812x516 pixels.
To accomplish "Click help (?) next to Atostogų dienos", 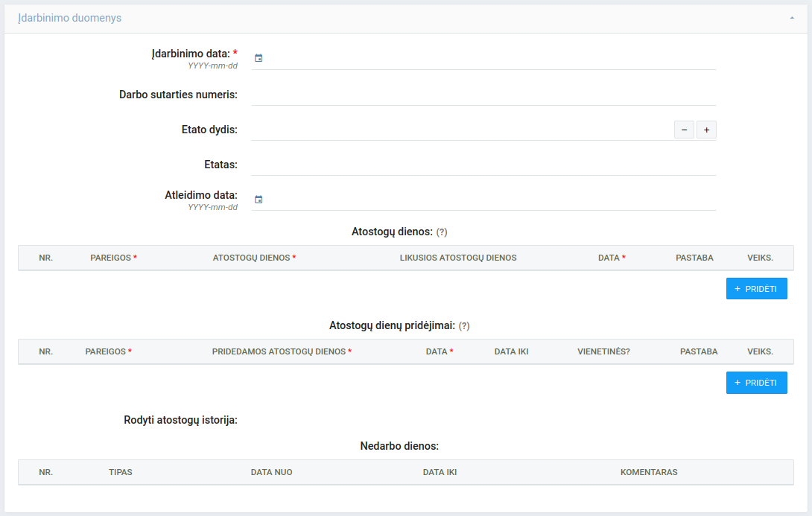I will click(x=442, y=232).
